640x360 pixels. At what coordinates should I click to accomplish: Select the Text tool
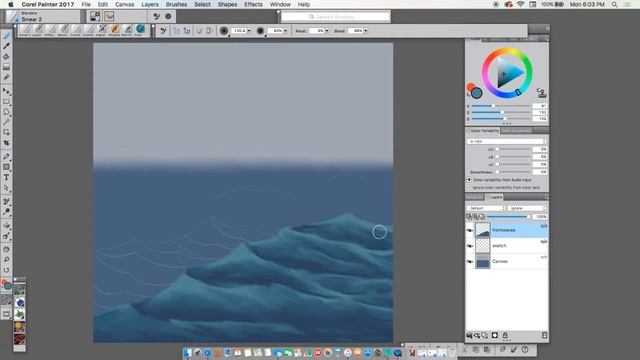[x=6, y=178]
